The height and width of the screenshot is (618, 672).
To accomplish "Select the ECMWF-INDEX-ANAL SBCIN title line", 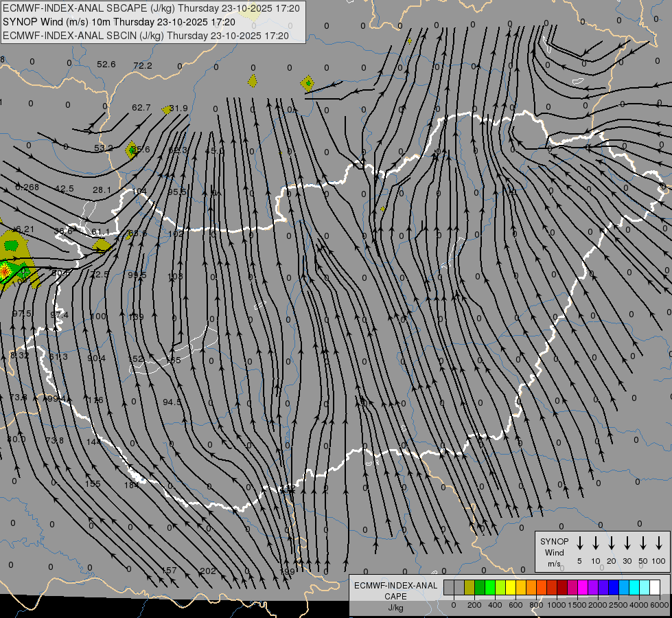I will coord(145,35).
